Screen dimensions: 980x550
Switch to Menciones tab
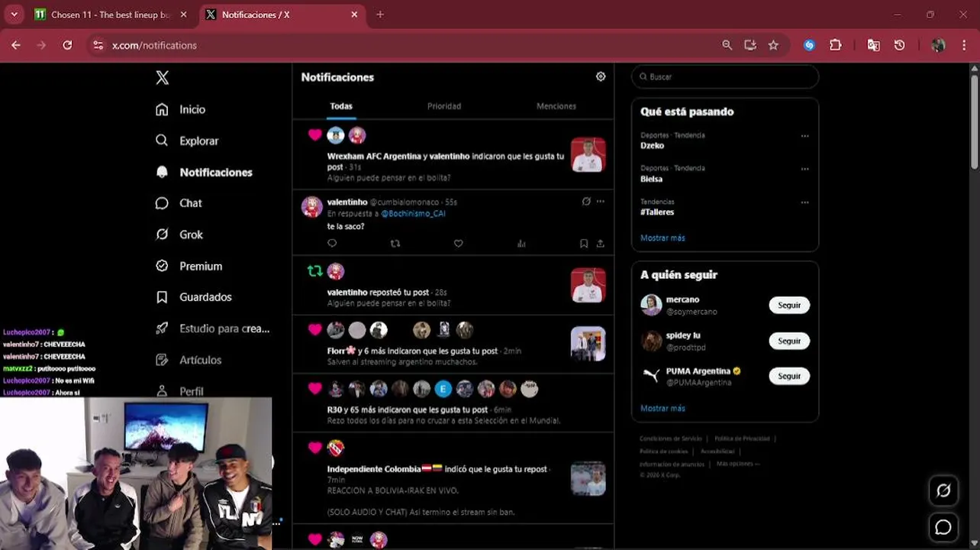point(556,106)
